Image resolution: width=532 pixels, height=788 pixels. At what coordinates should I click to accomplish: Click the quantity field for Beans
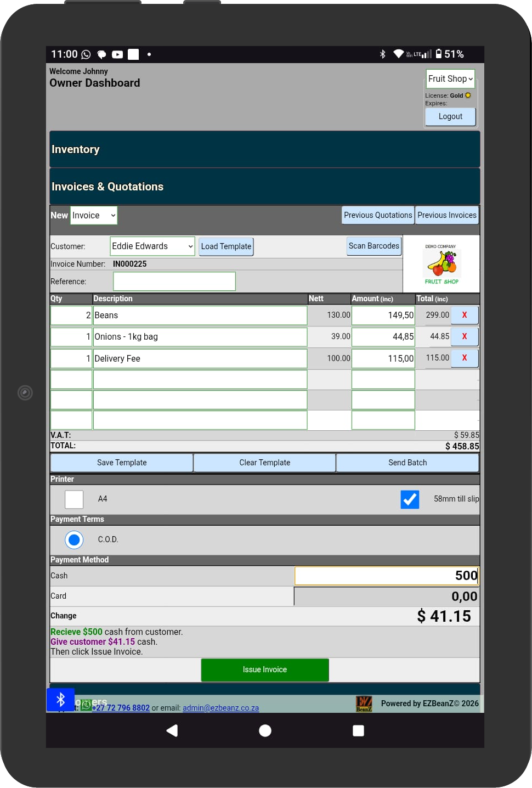(71, 316)
